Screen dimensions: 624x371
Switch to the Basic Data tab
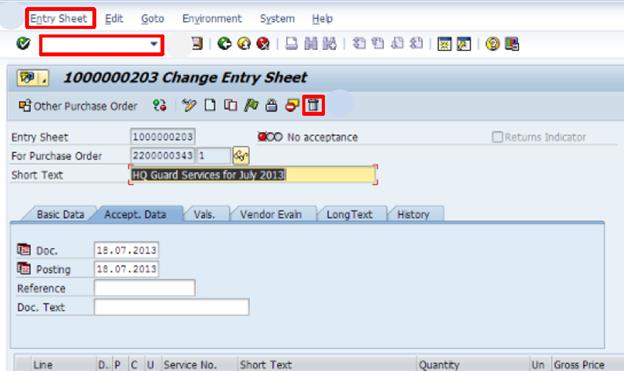coord(60,215)
